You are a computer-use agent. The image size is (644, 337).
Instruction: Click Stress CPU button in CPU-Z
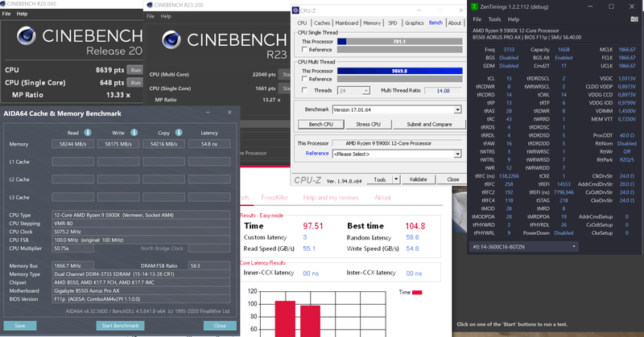[x=368, y=124]
